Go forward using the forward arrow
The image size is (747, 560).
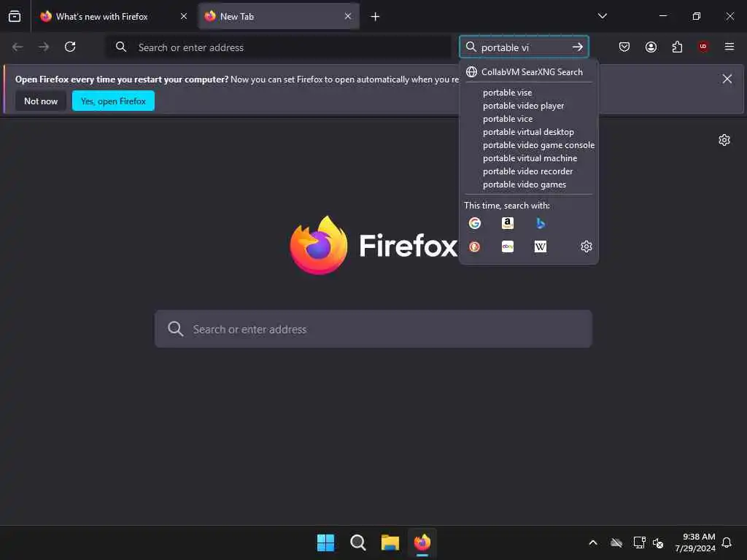[x=44, y=47]
